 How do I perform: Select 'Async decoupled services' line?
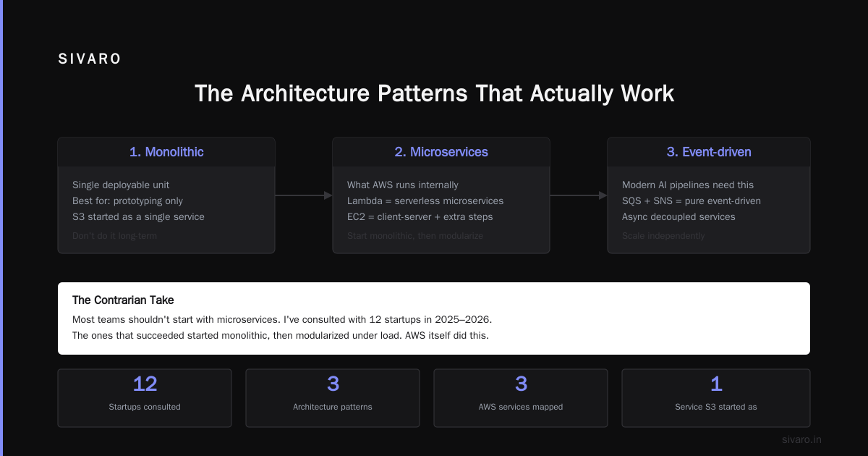pyautogui.click(x=678, y=216)
